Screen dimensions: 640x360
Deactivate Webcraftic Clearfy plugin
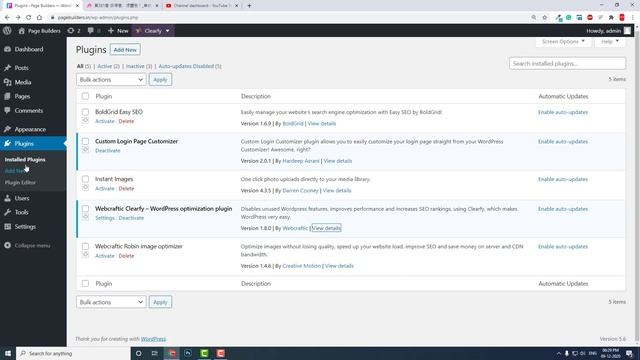[x=131, y=218]
